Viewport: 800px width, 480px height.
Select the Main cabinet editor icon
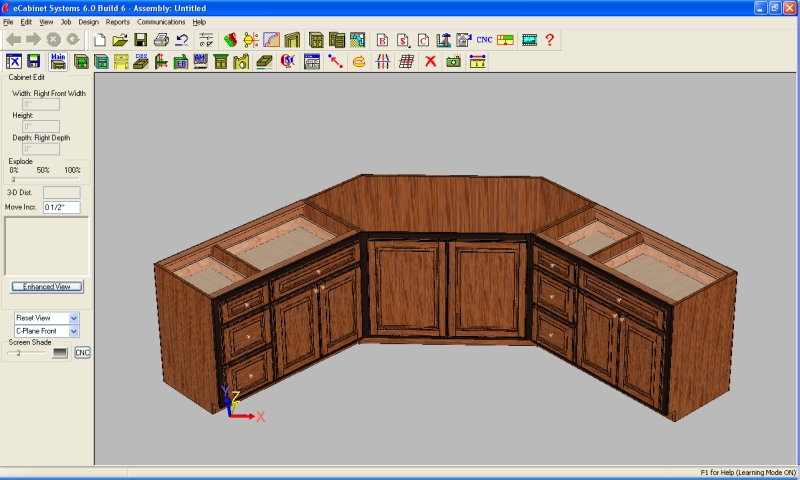coord(58,62)
